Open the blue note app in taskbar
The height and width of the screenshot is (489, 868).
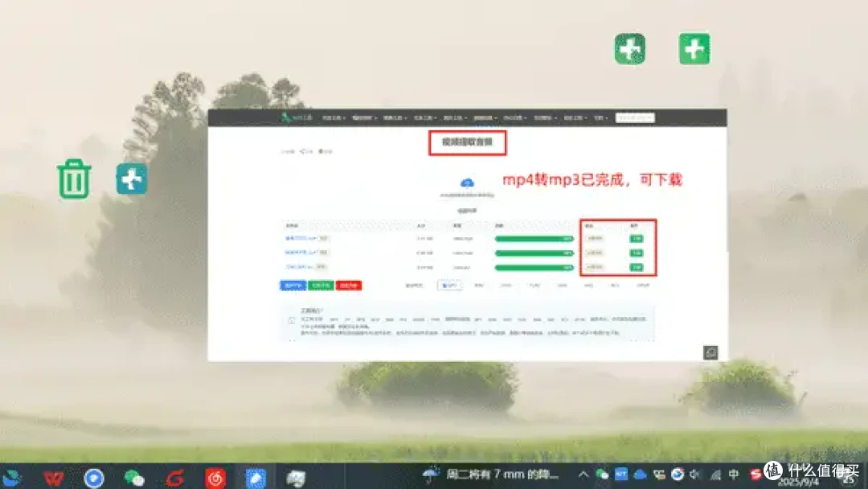click(256, 478)
